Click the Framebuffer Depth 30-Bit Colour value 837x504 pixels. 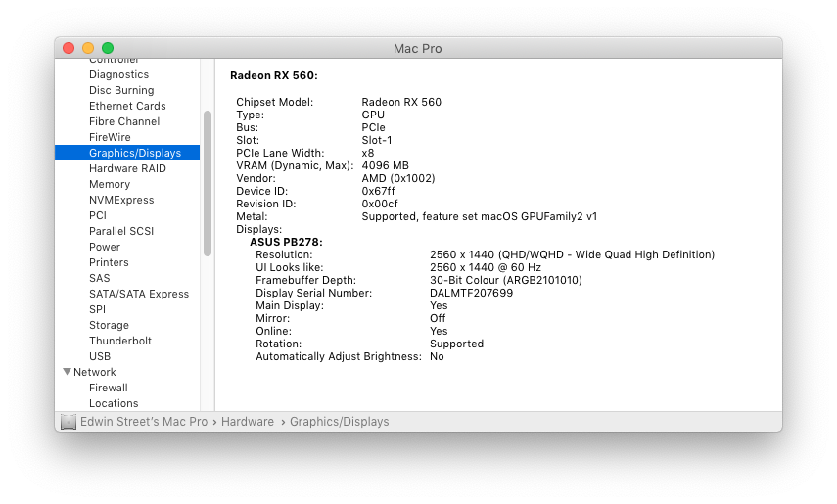pos(505,280)
